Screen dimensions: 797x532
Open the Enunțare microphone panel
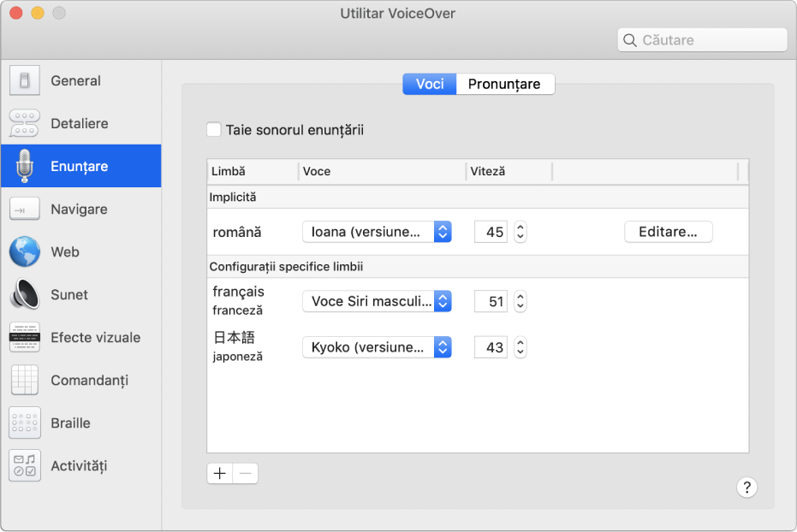pos(82,166)
